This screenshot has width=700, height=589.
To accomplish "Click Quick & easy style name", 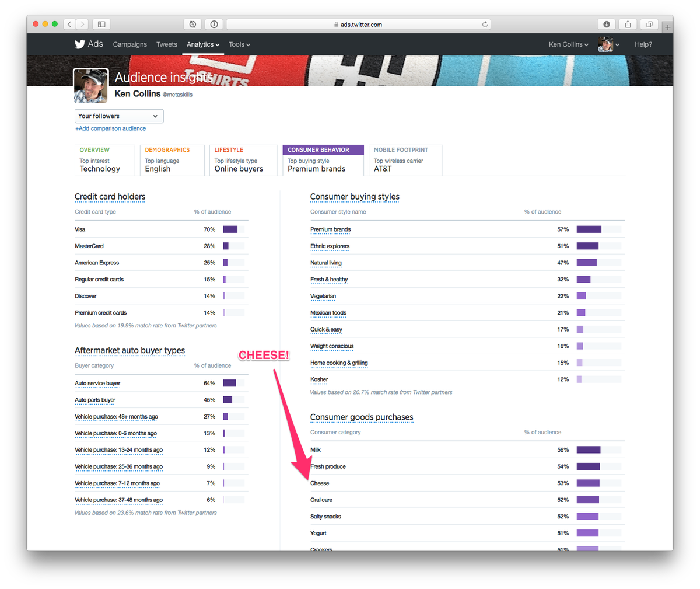I will click(327, 329).
